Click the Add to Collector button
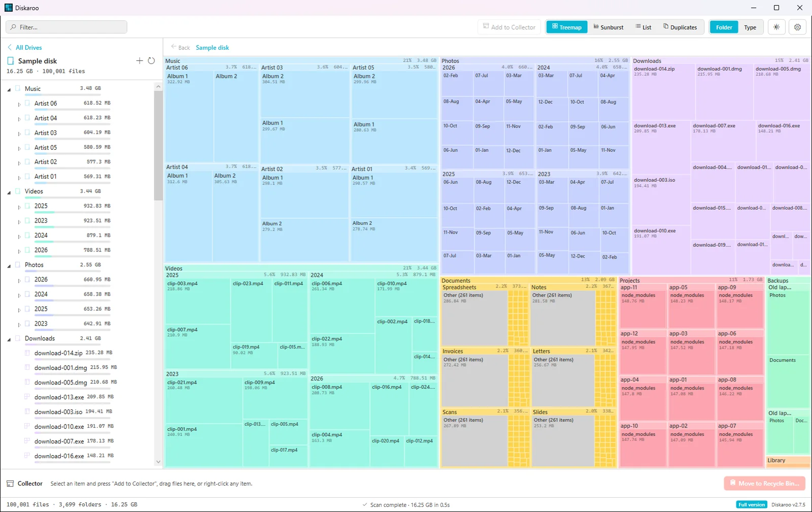This screenshot has height=512, width=812. coord(509,27)
